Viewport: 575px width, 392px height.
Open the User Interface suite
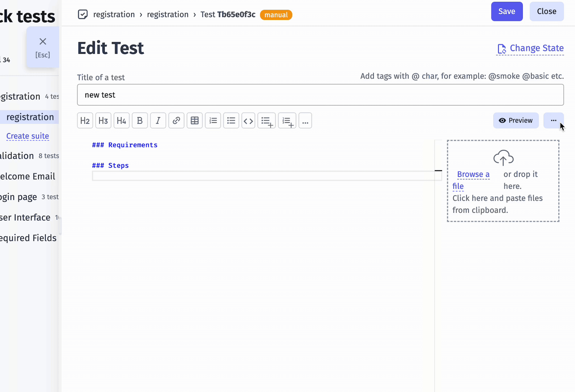(x=25, y=217)
